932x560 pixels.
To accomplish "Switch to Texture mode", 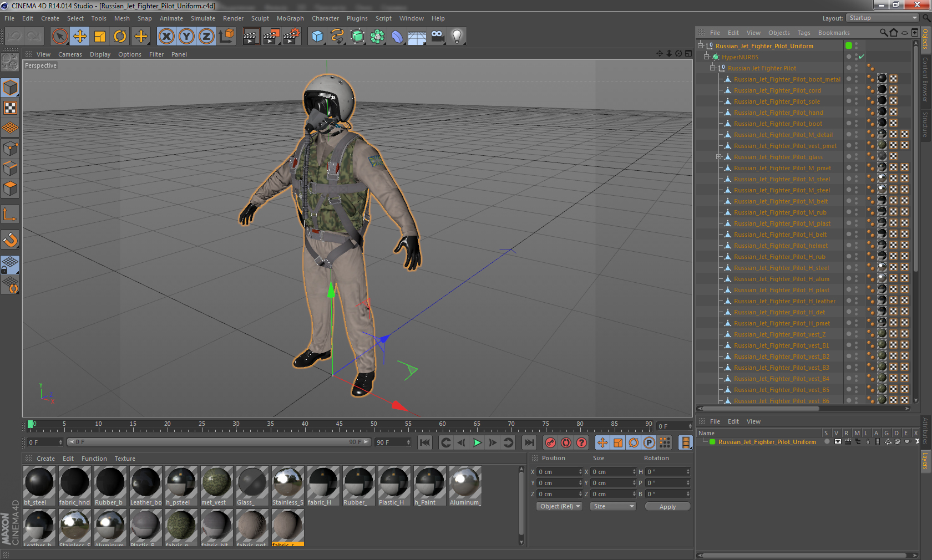I will tap(10, 108).
